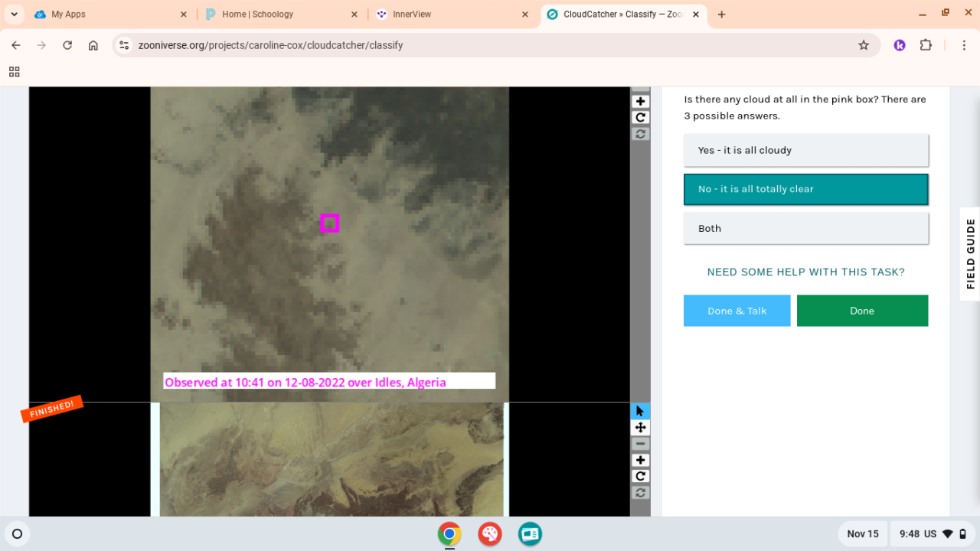Open the browser home page
The height and width of the screenshot is (551, 980).
click(93, 45)
